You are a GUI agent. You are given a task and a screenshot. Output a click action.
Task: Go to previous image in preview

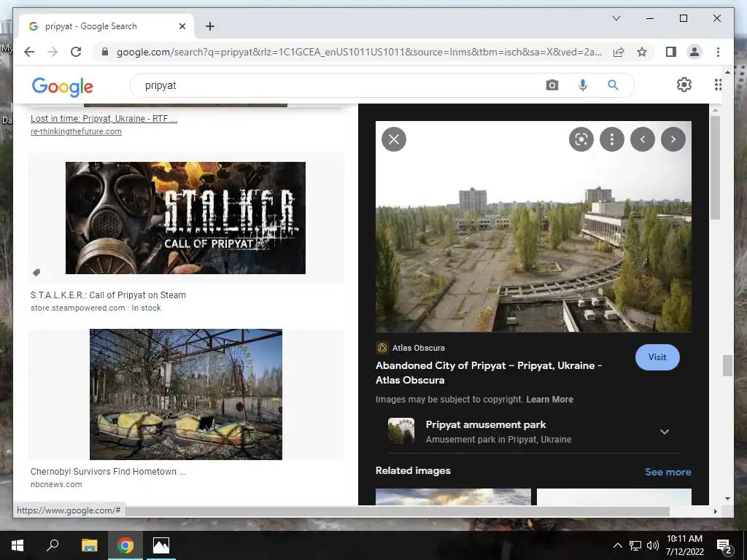point(643,139)
